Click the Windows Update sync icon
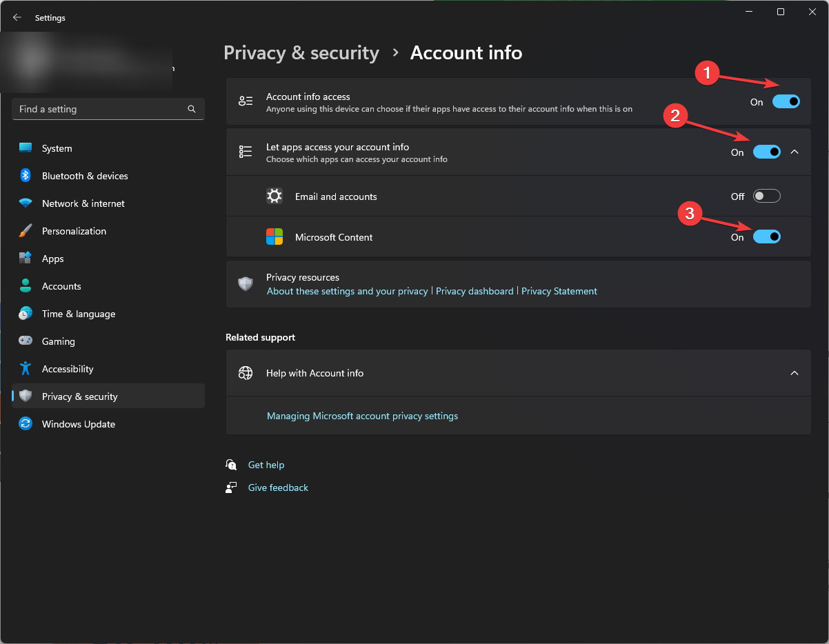 pyautogui.click(x=26, y=424)
